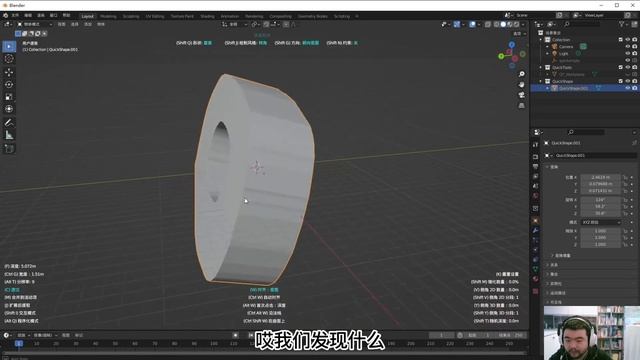The width and height of the screenshot is (640, 360).
Task: Select the Move tool
Action: point(9,72)
